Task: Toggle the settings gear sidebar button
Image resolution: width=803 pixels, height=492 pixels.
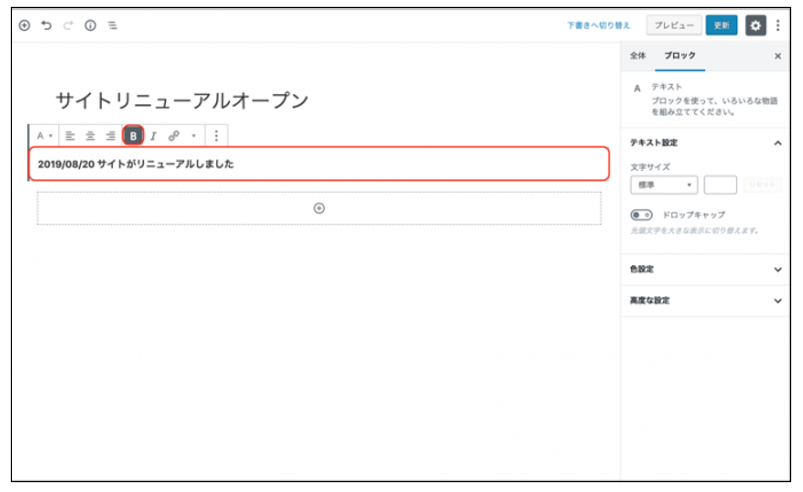Action: point(755,25)
